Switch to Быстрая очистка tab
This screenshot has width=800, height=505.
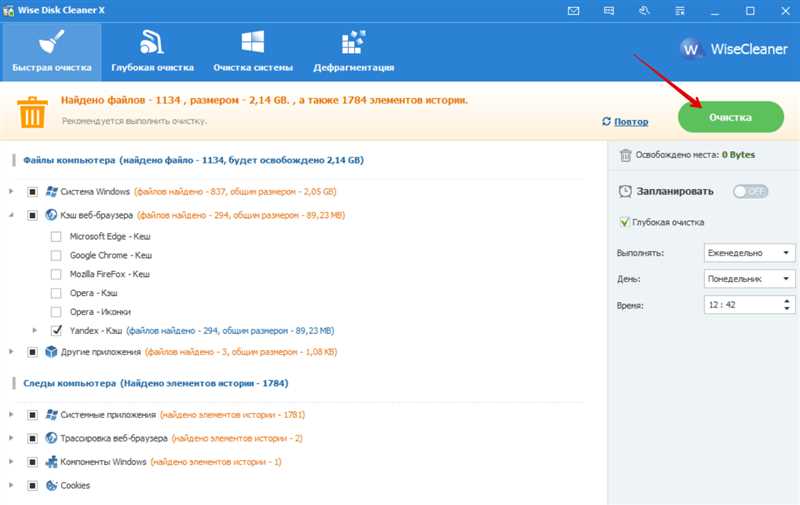coord(52,52)
